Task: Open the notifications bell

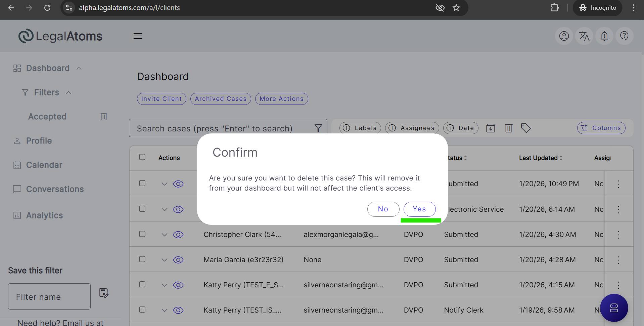Action: [x=604, y=36]
